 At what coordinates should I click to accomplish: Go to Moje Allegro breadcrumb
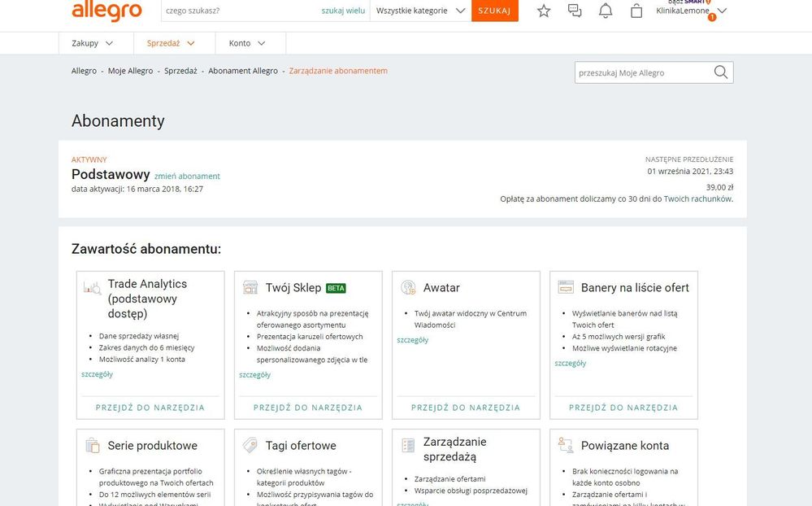coord(131,71)
